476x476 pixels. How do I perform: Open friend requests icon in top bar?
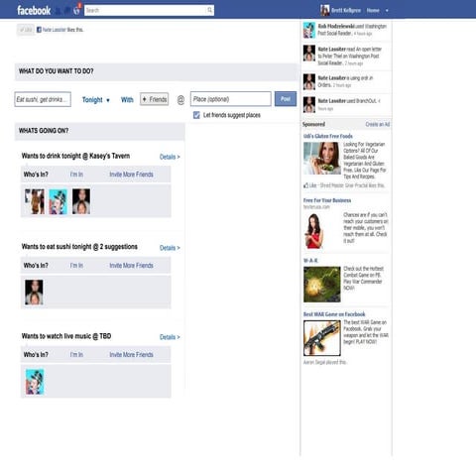point(59,11)
